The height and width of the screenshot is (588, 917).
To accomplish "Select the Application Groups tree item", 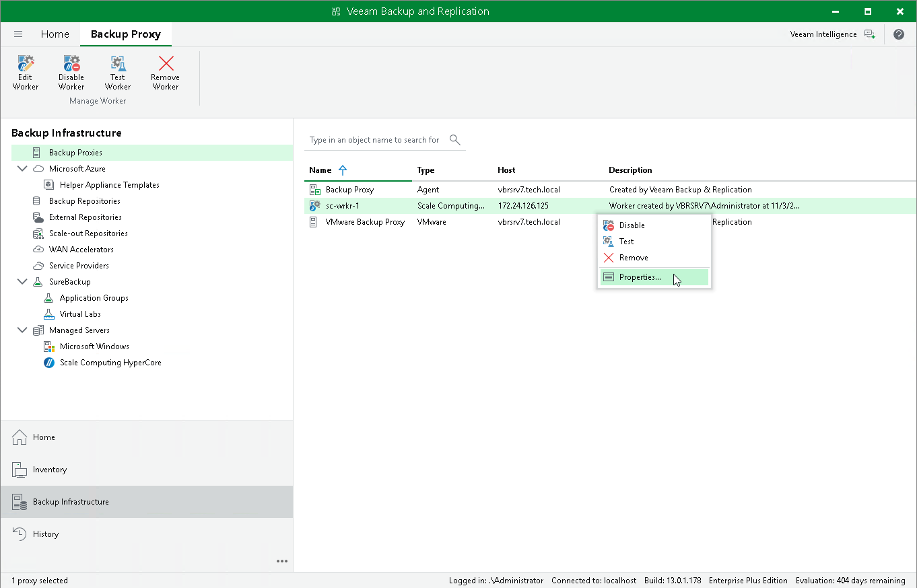I will [94, 298].
